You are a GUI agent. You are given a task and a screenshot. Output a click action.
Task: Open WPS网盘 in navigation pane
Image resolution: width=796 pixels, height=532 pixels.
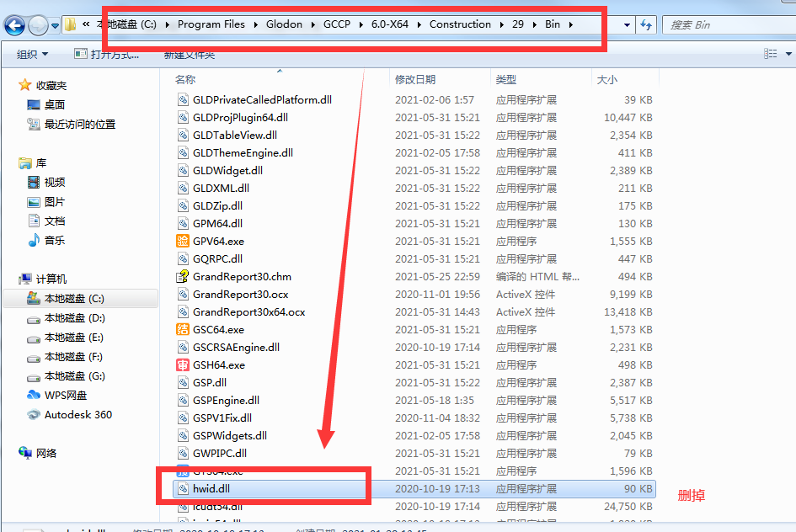tap(57, 395)
